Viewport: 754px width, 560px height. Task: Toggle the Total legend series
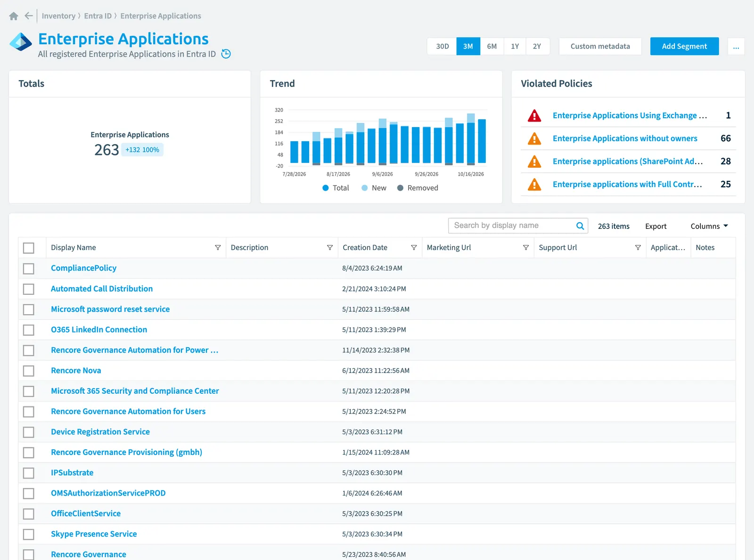pyautogui.click(x=336, y=188)
